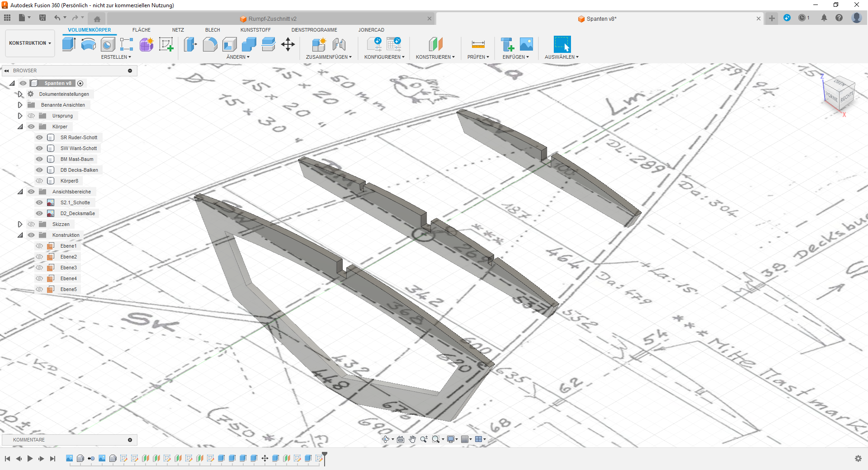Click the Measure ruler icon

pyautogui.click(x=478, y=44)
